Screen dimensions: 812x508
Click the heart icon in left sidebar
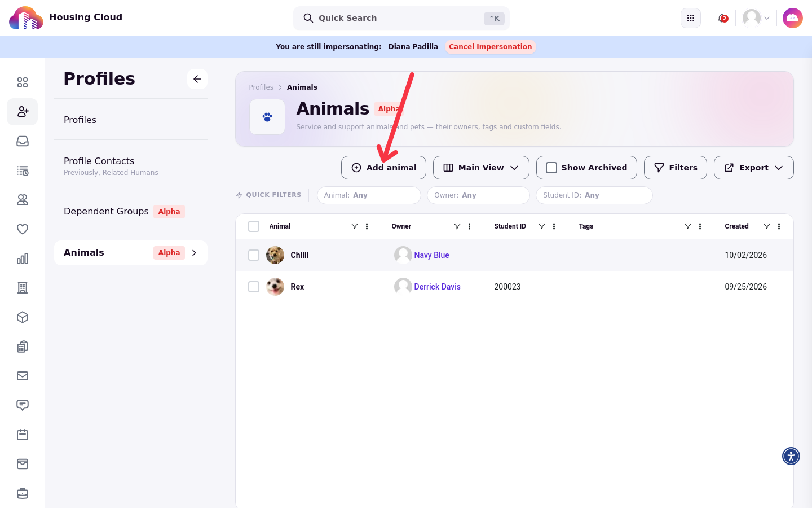point(23,229)
